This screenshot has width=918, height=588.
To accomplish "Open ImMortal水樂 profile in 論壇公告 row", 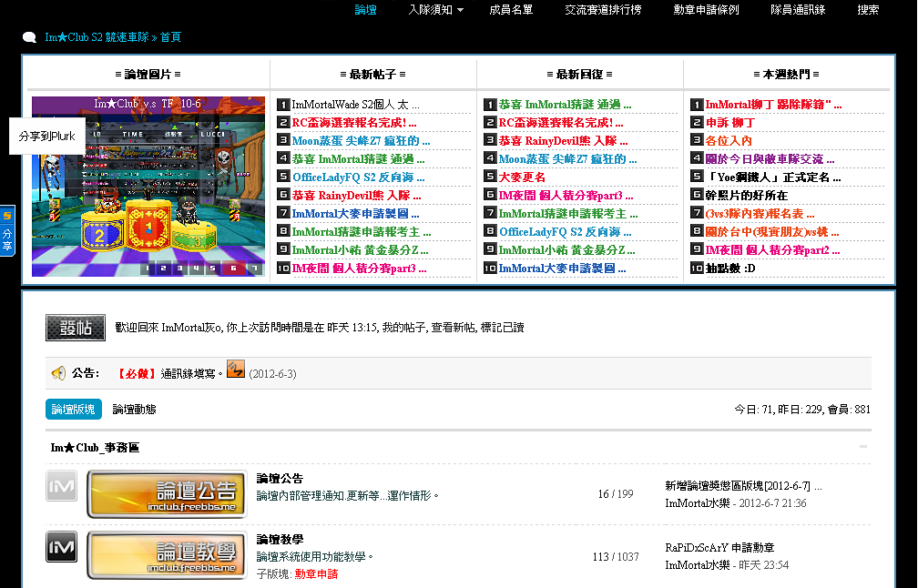I will tap(698, 503).
